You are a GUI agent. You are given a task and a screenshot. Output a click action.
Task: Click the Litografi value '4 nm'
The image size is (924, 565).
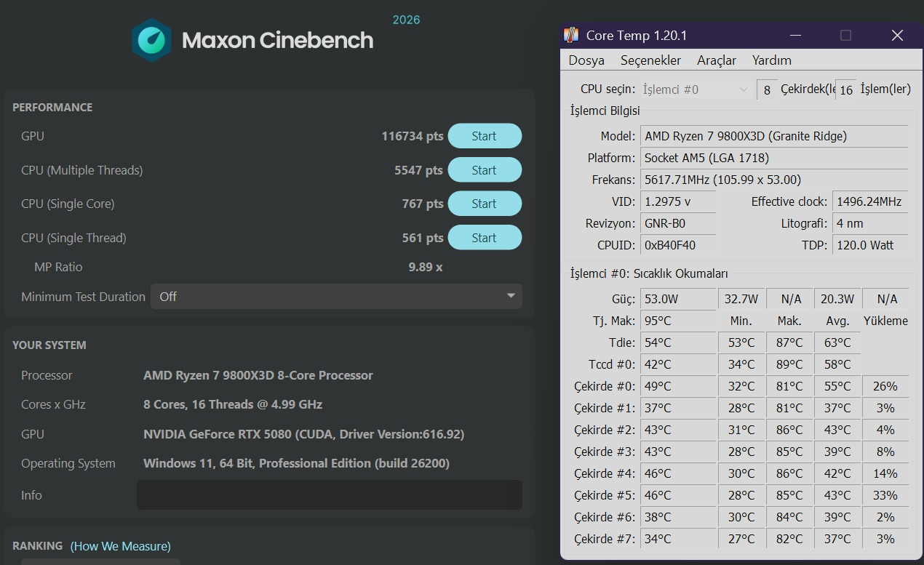pos(871,223)
